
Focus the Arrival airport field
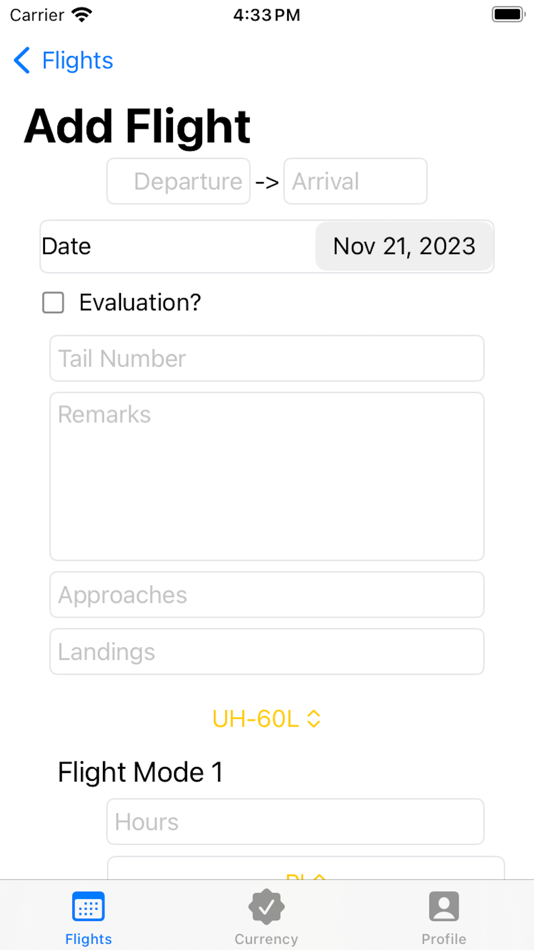(x=356, y=181)
